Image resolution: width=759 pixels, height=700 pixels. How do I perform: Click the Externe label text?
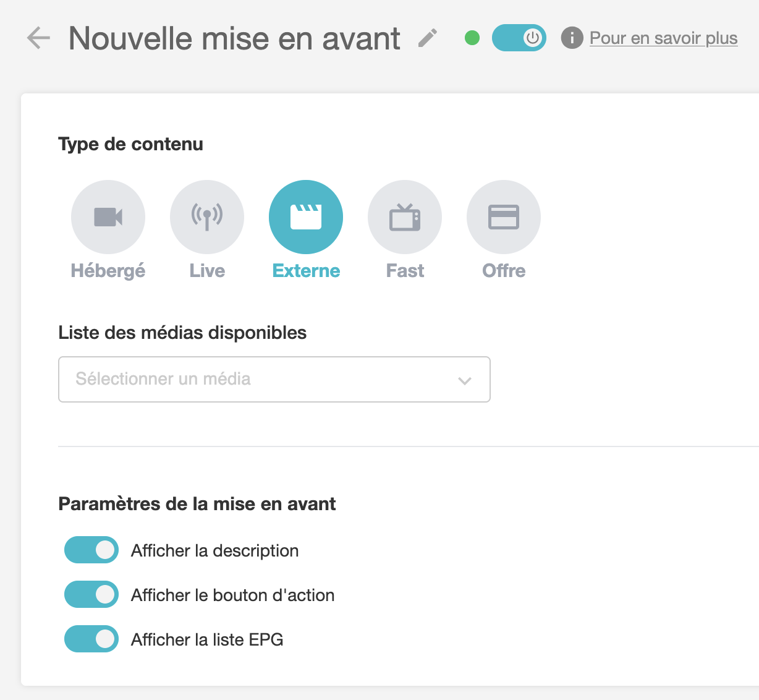(x=306, y=271)
